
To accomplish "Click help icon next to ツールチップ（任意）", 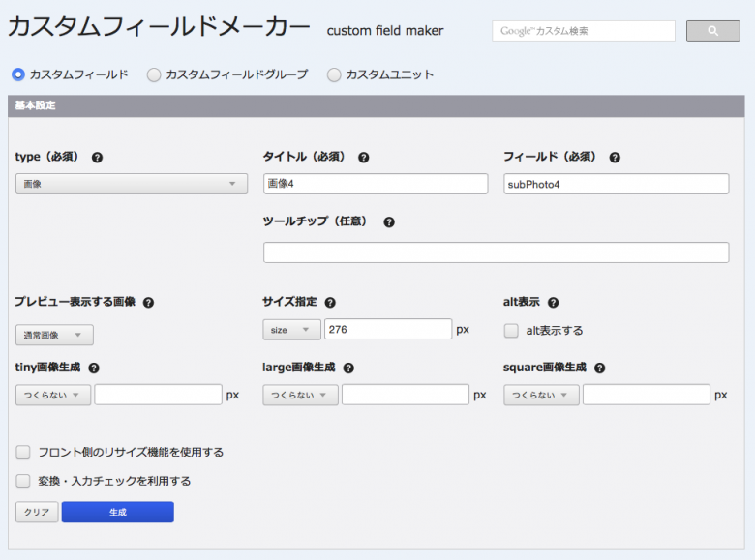I will [x=388, y=222].
